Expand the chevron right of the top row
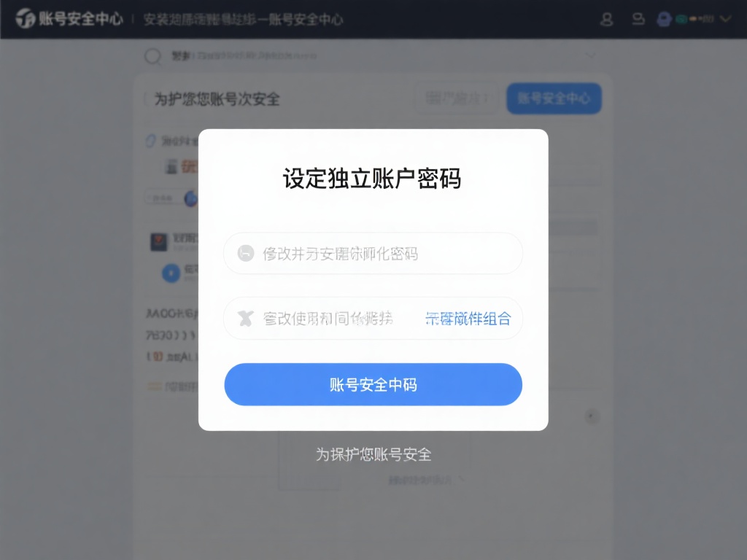The width and height of the screenshot is (747, 560). coord(590,55)
